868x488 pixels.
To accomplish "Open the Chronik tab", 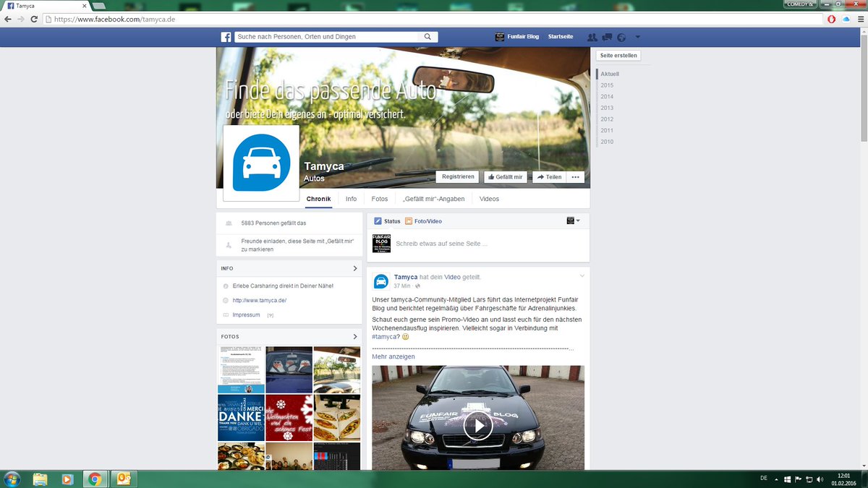I will pos(318,199).
